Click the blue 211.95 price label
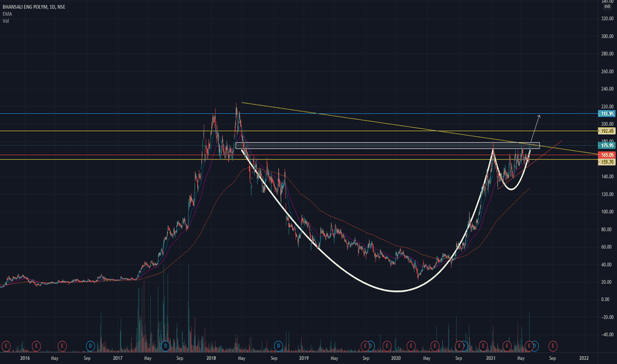Screen dimensions: 617x364 [606, 114]
